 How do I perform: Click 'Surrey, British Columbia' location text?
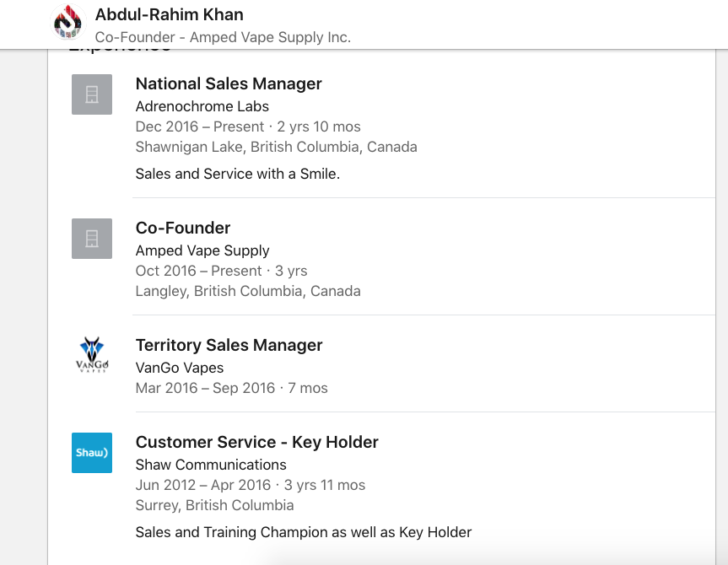[214, 505]
